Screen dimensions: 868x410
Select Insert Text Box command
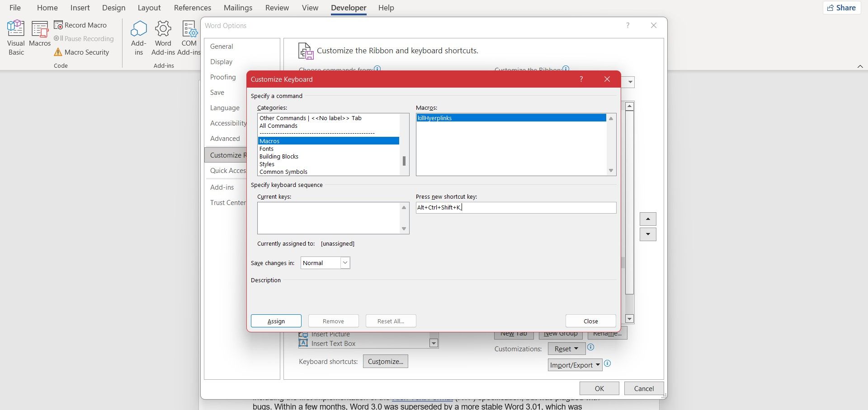(x=333, y=344)
